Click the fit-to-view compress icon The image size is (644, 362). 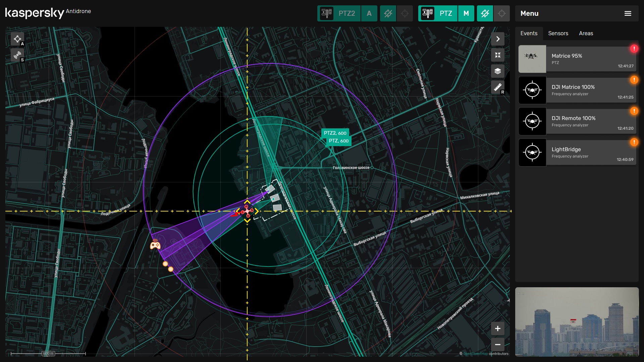point(498,55)
